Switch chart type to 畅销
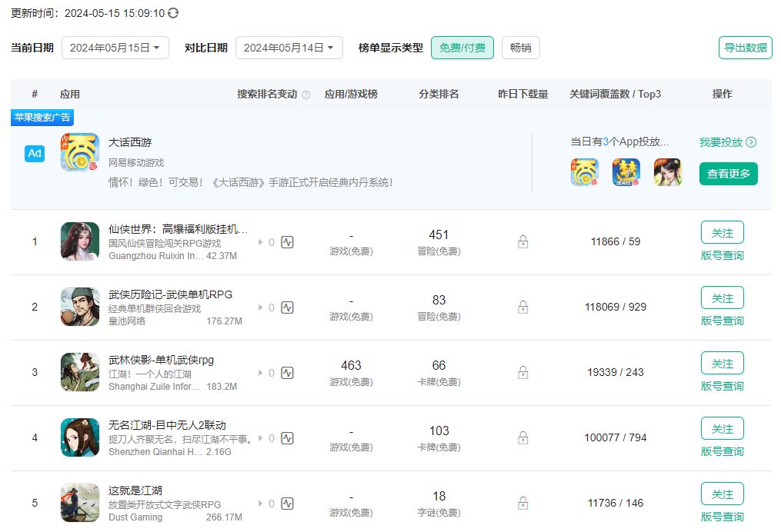 point(520,48)
